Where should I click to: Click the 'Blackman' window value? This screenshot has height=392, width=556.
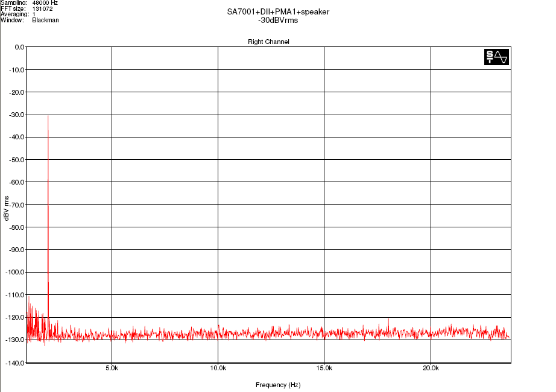(45, 21)
